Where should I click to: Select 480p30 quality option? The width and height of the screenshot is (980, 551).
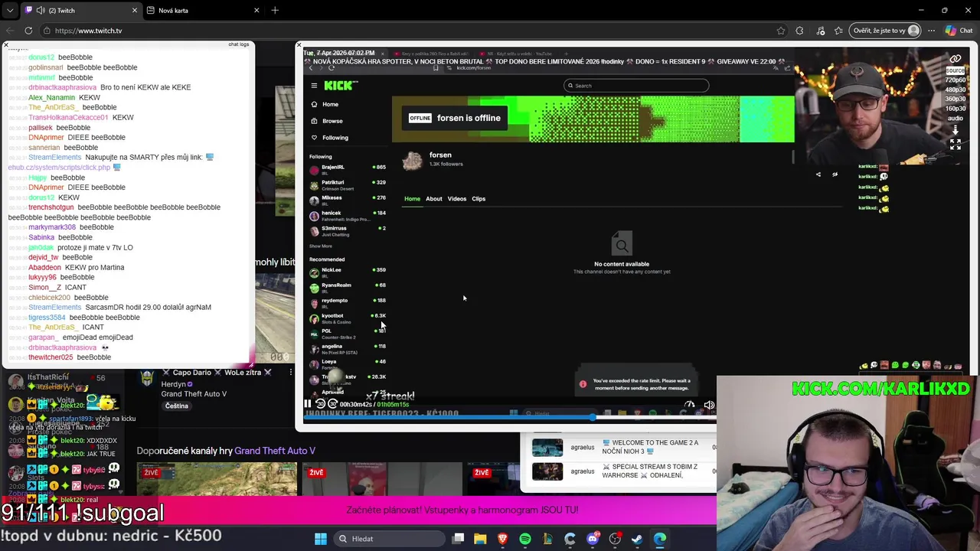pos(955,90)
